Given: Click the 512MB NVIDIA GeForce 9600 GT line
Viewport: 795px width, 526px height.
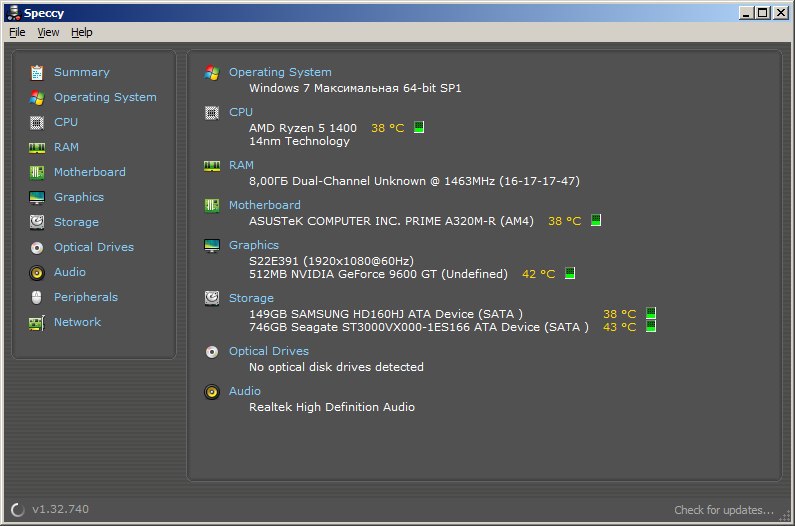Looking at the screenshot, I should (x=378, y=274).
